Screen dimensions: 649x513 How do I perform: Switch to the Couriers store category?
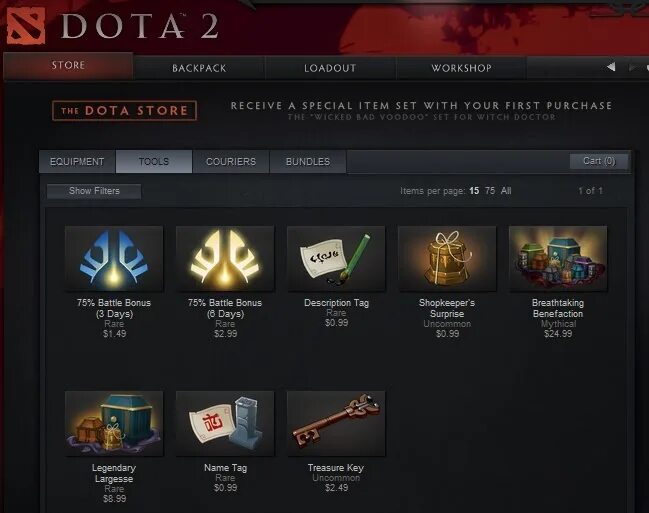(x=231, y=161)
